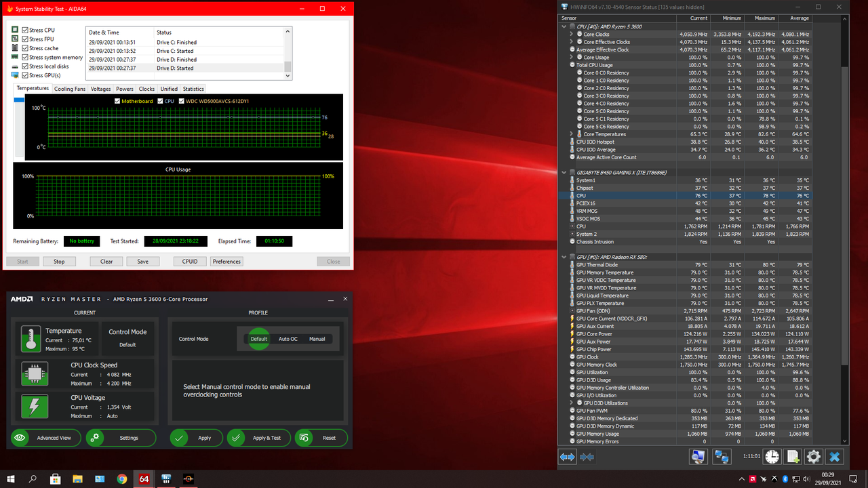This screenshot has width=868, height=488.
Task: Click the taskbar clock showing 00:29
Action: [x=827, y=479]
